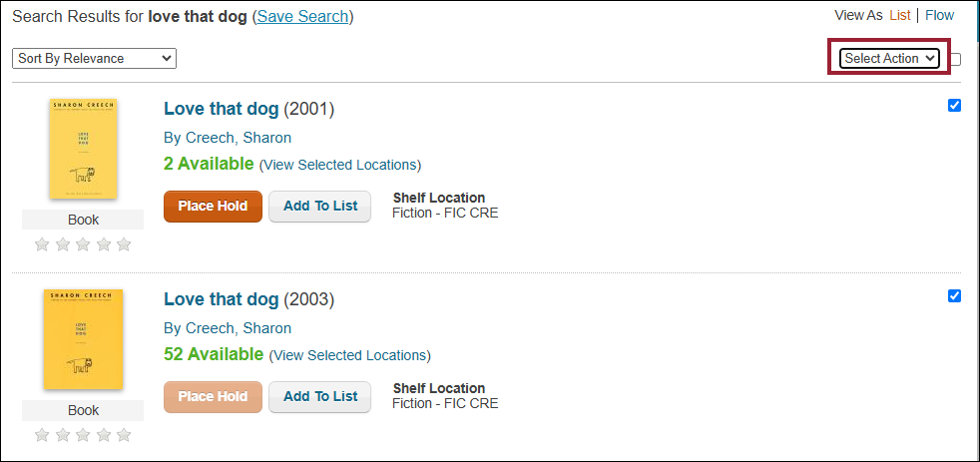Image resolution: width=980 pixels, height=462 pixels.
Task: Give the 2003 book five stars
Action: [125, 434]
